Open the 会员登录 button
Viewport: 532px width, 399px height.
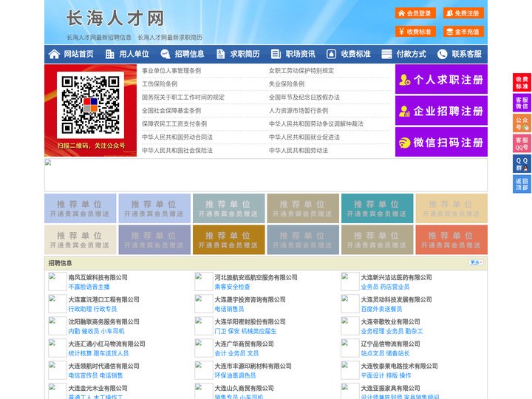(415, 13)
